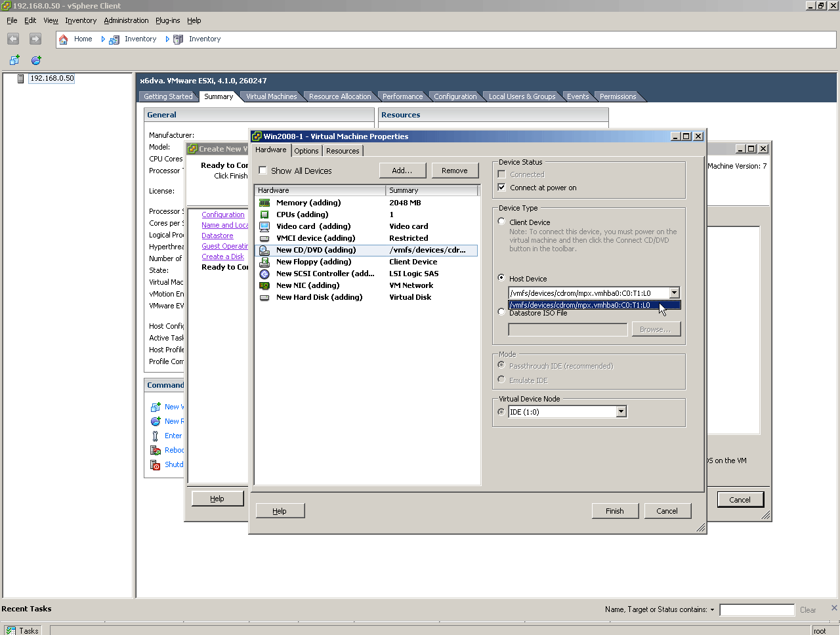
Task: Select the New CD/DVD (adding) icon
Action: click(x=264, y=250)
